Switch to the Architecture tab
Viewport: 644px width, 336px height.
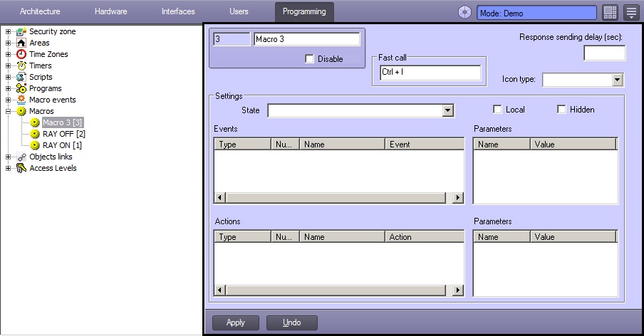coord(40,11)
